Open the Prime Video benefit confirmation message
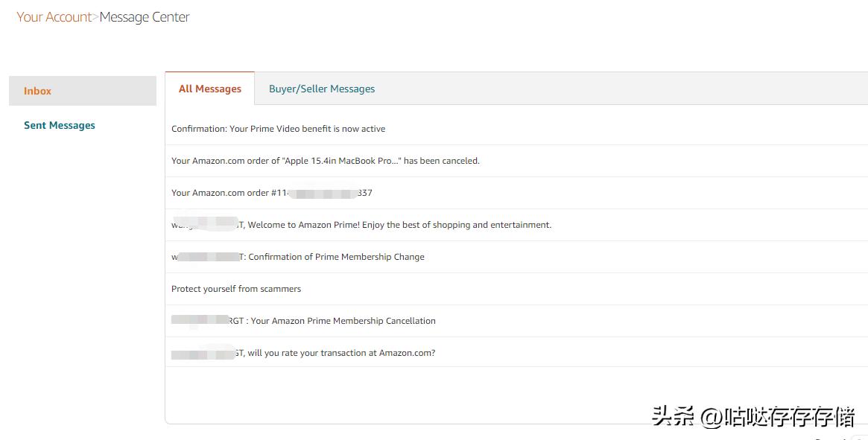The height and width of the screenshot is (440, 868). pos(278,129)
